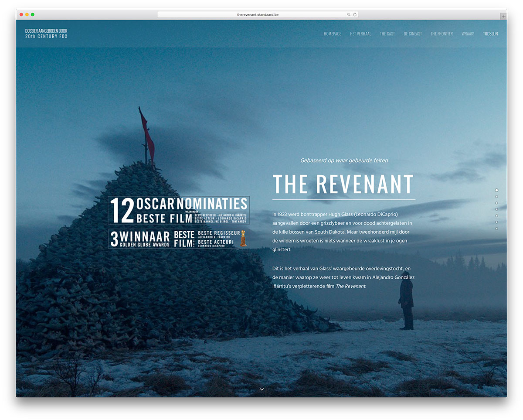Click the 20th Century Fox dossier logo text
523x420 pixels.
coord(46,34)
